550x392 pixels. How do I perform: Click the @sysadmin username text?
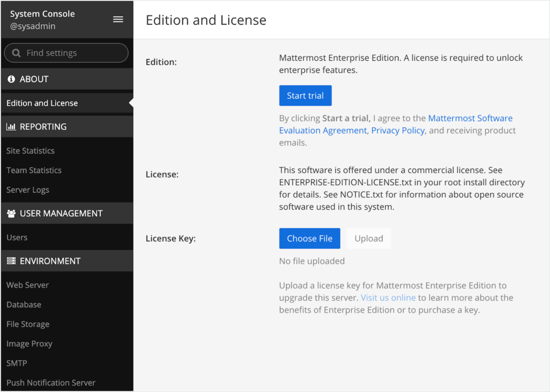click(33, 26)
